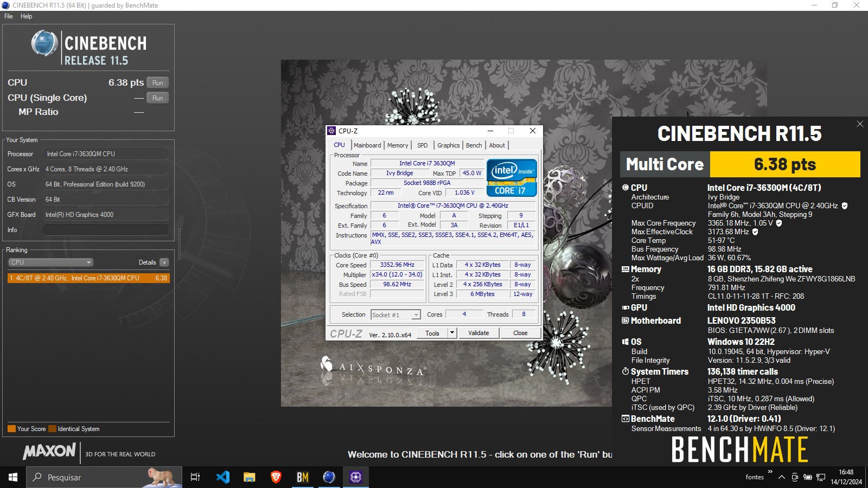Switch to the Memory tab in CPU-Z
The width and height of the screenshot is (868, 488).
398,145
